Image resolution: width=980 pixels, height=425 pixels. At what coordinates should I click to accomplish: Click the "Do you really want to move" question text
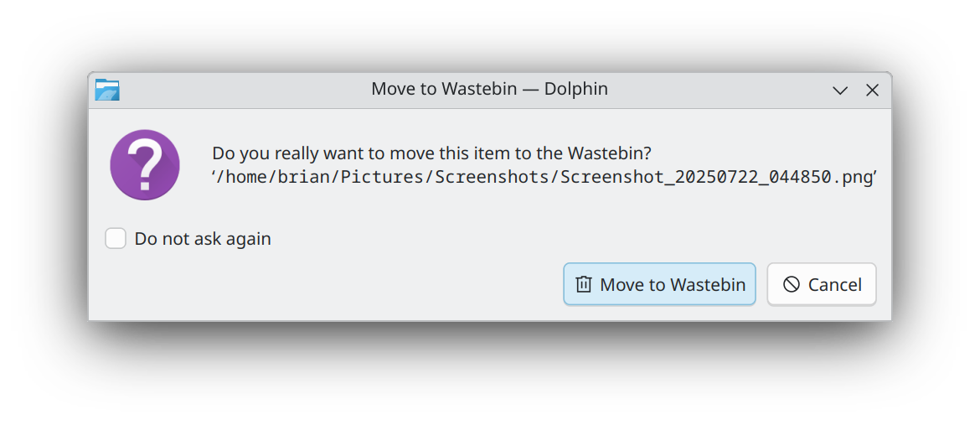[335, 153]
